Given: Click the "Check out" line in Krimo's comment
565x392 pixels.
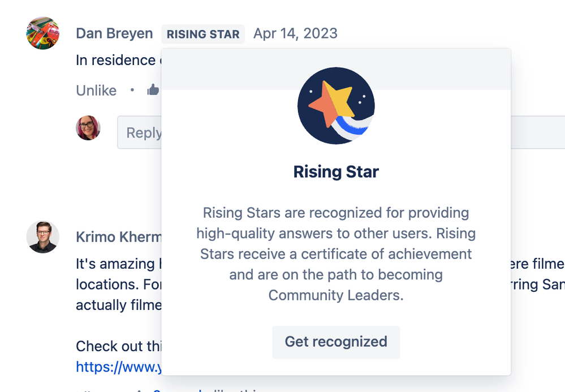Looking at the screenshot, I should 119,346.
